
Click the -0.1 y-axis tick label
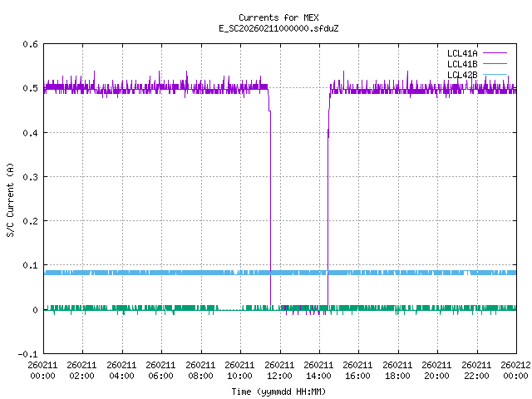click(27, 354)
